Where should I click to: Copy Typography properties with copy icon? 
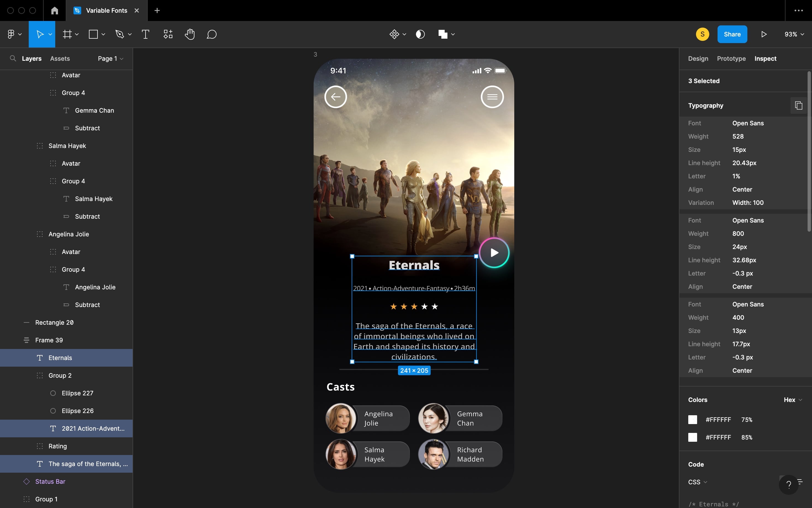coord(798,105)
